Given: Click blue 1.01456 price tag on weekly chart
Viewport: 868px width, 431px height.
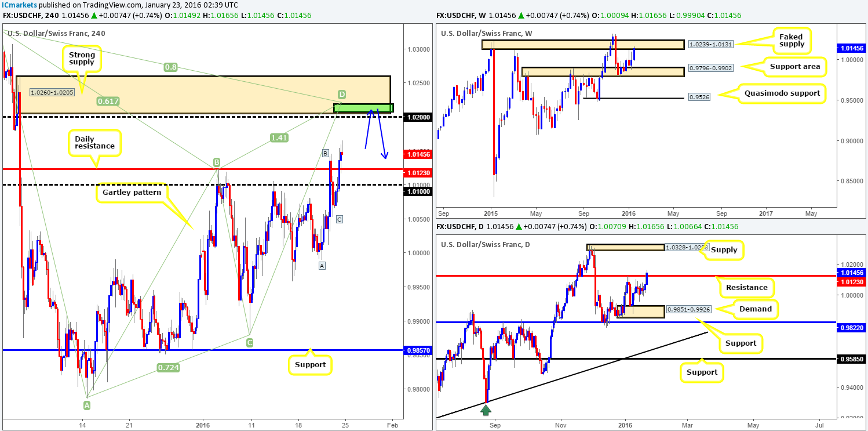Looking at the screenshot, I should tap(852, 49).
